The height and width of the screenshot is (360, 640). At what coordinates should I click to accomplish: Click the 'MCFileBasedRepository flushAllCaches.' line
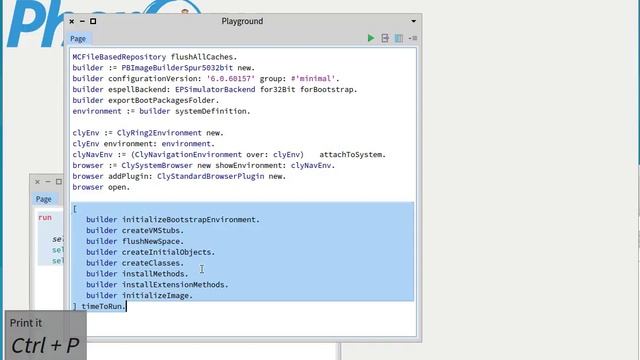[x=155, y=57]
